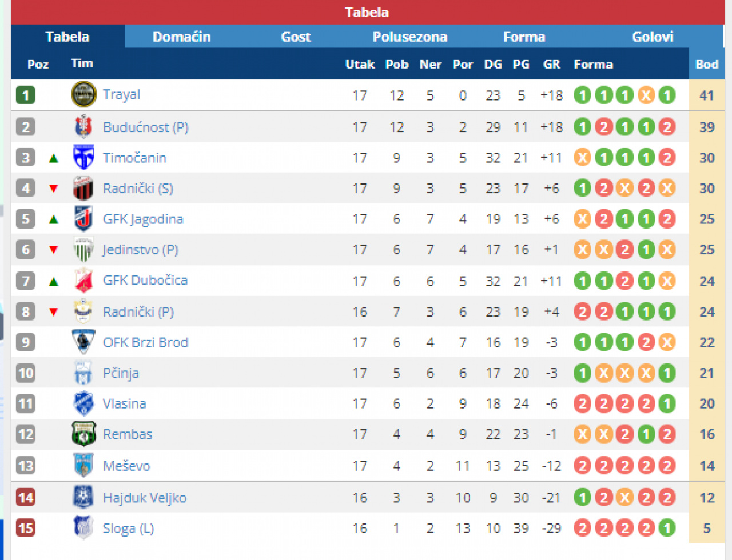Show the Golovi tab
732x560 pixels.
pyautogui.click(x=653, y=37)
